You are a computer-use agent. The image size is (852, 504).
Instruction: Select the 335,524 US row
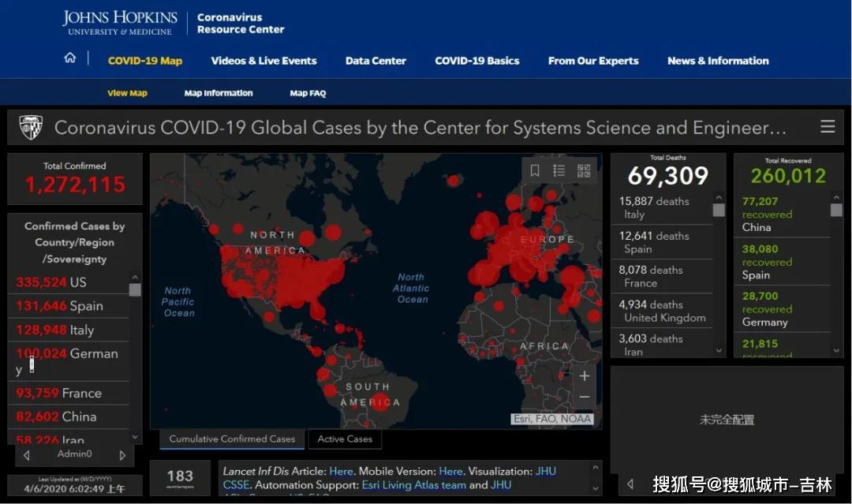pos(69,282)
